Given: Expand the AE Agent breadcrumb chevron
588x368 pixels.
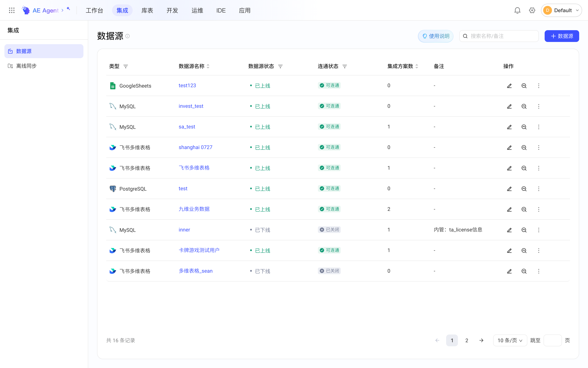Looking at the screenshot, I should 62,10.
